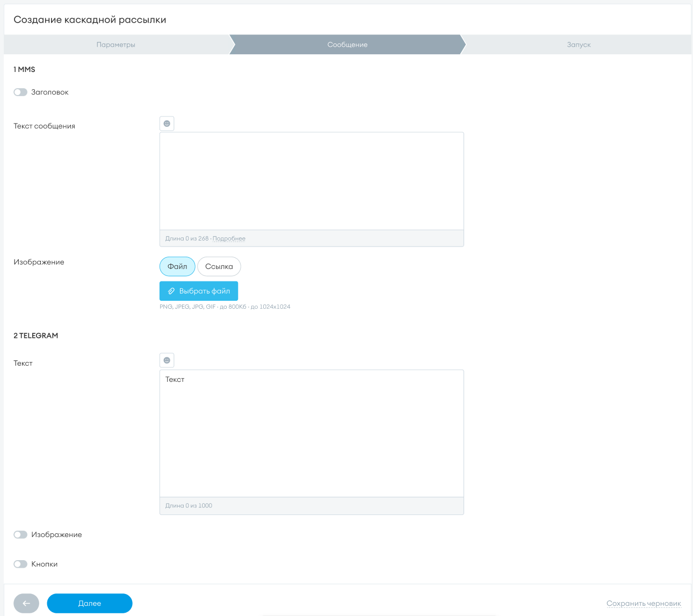Click the 2 TELEGRAM section heading
693x616 pixels.
(x=36, y=336)
